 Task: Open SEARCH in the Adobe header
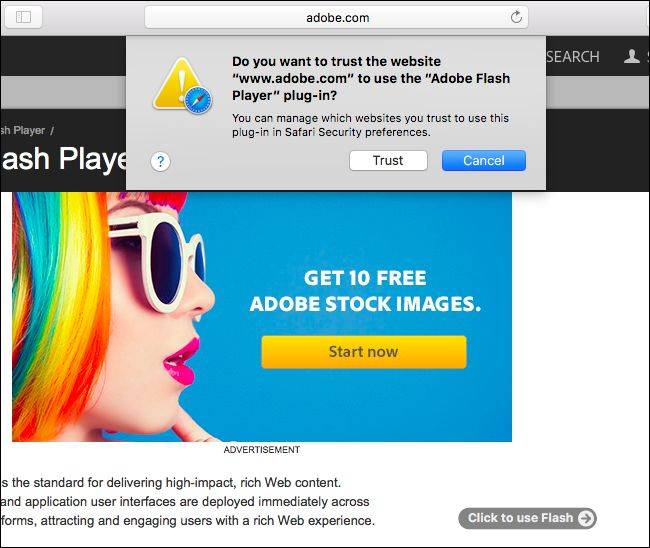tap(573, 56)
